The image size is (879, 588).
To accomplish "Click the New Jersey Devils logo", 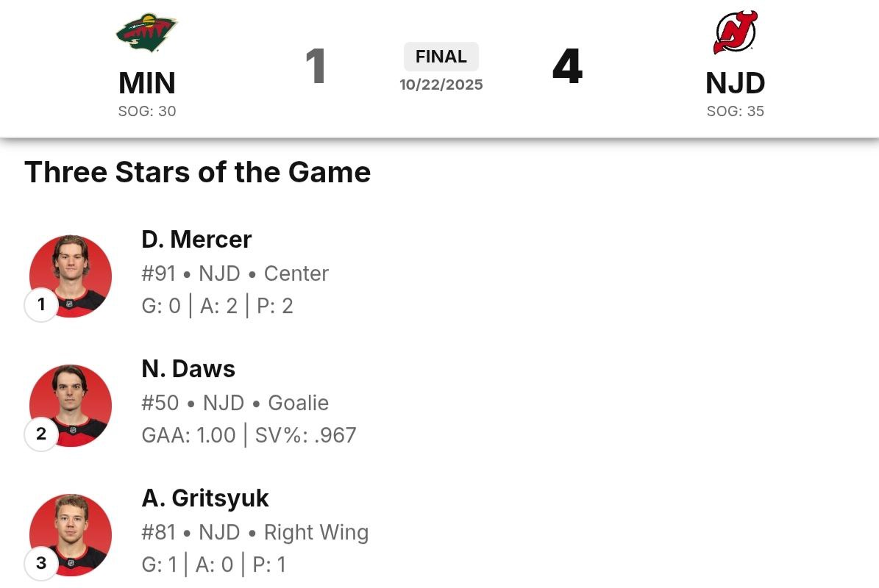I will coord(735,32).
